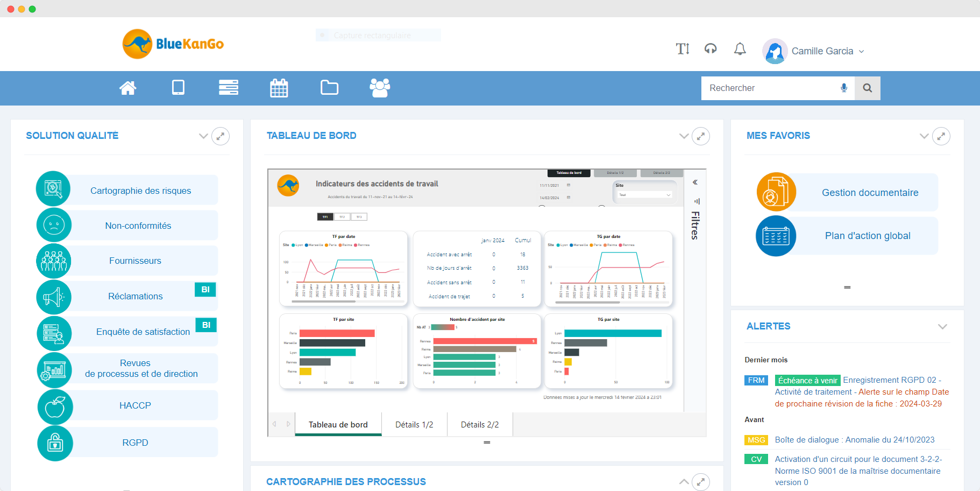
Task: Click the text size icon
Action: 683,50
